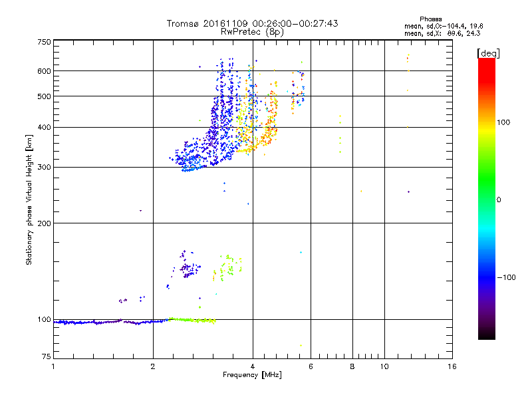Click the blue E-layer trace near 100 km
This screenshot has height=399, width=532.
coord(110,322)
